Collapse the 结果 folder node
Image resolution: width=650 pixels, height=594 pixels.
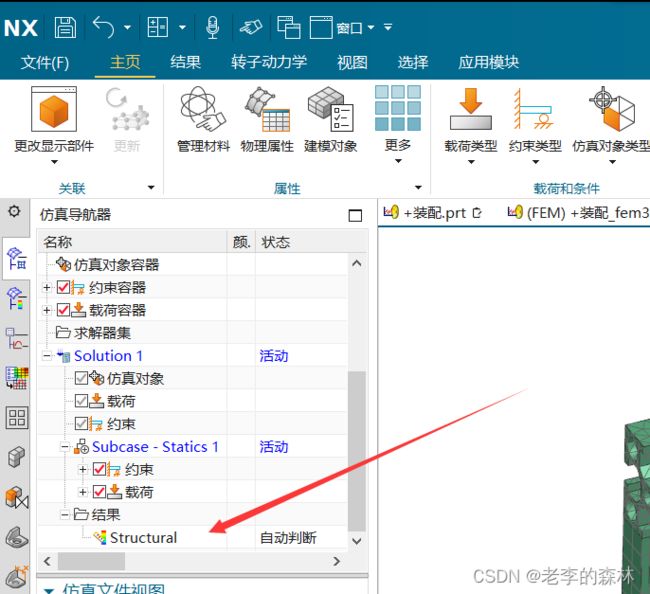click(65, 515)
